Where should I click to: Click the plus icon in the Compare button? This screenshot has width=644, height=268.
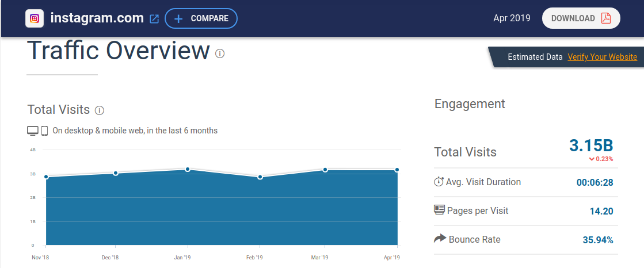[x=178, y=18]
